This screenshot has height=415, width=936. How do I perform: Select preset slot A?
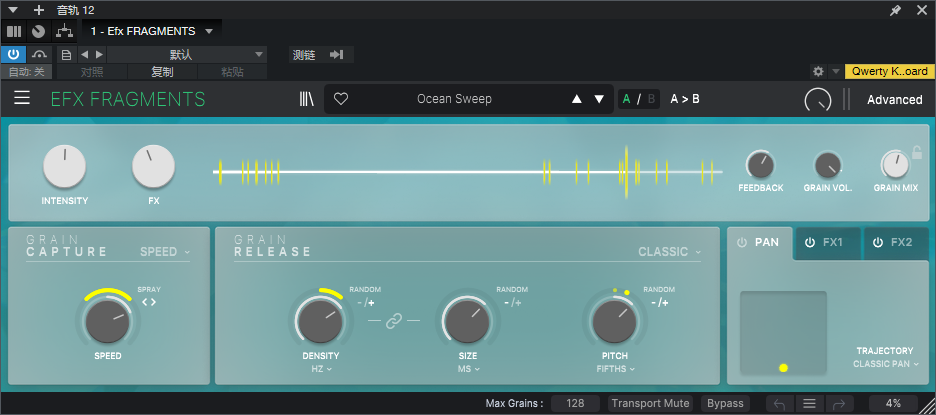(626, 99)
